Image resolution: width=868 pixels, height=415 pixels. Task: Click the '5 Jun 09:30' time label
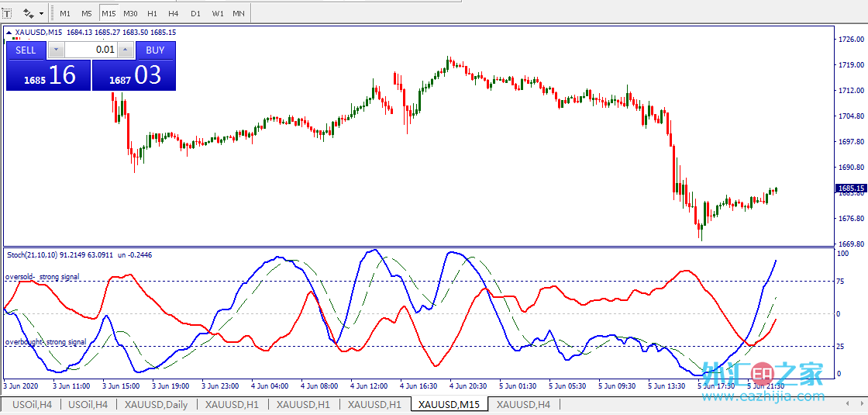point(618,386)
